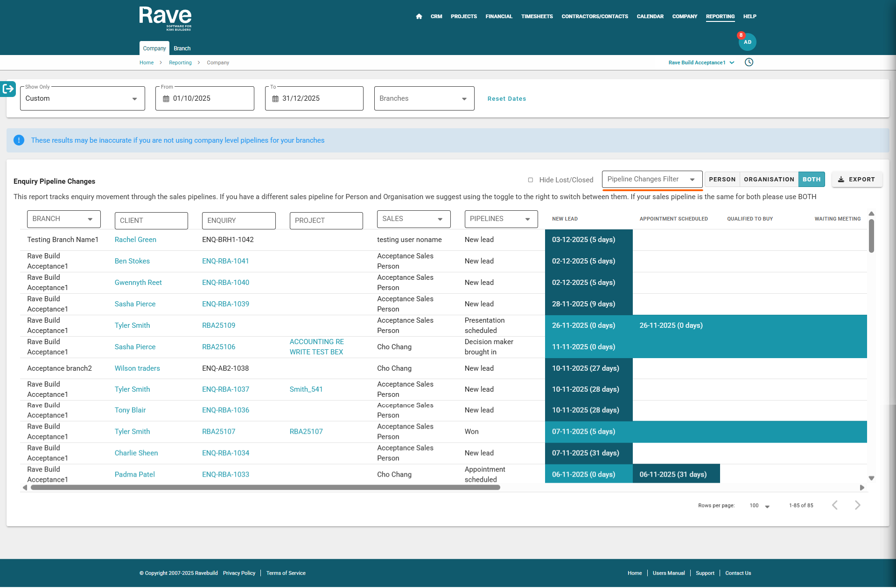Click the horizontal table scrollbar
The image size is (896, 588).
click(265, 487)
